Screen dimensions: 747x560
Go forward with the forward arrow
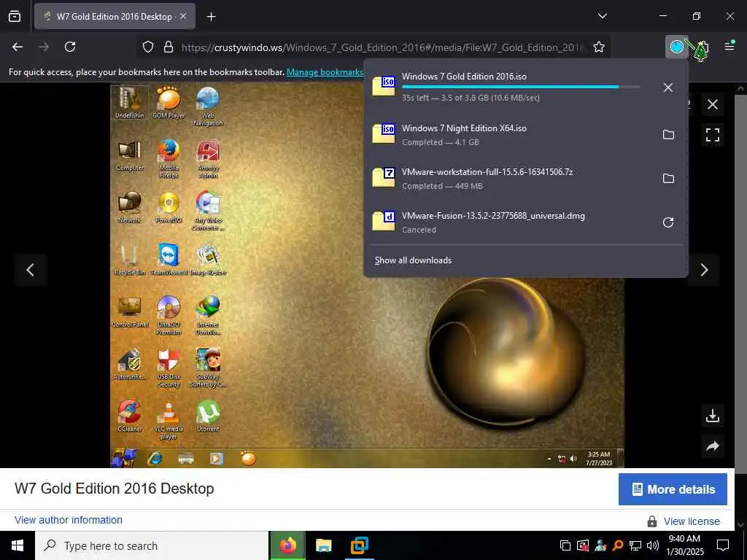click(44, 47)
